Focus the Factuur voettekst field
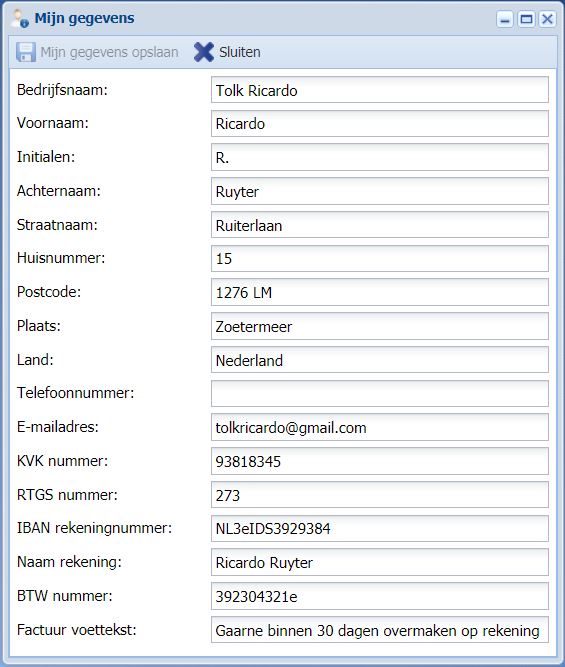 point(380,630)
